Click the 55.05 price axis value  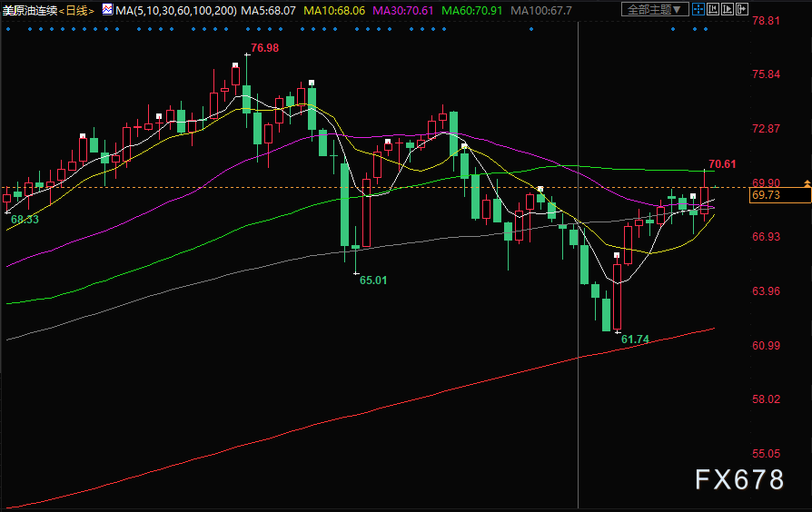[x=766, y=454]
